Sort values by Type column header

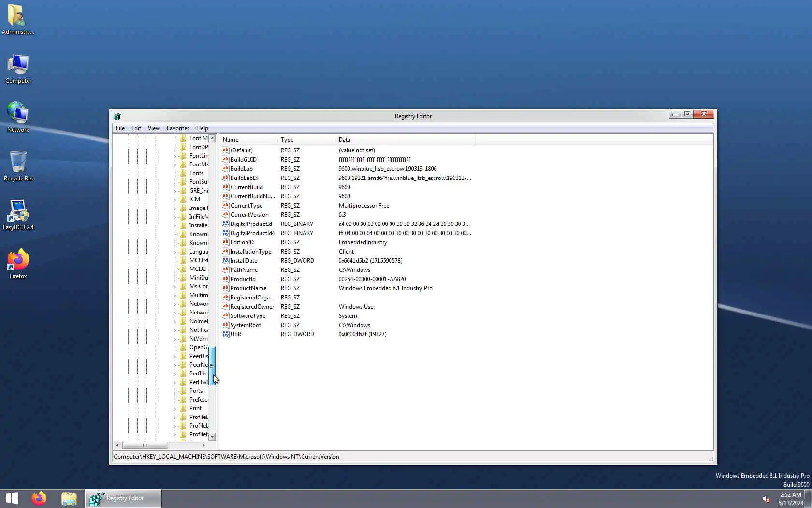click(x=306, y=140)
